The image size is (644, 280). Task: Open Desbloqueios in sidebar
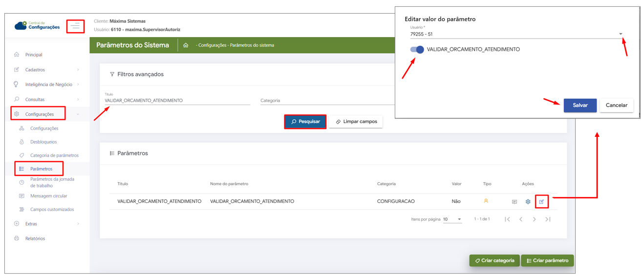click(x=43, y=142)
